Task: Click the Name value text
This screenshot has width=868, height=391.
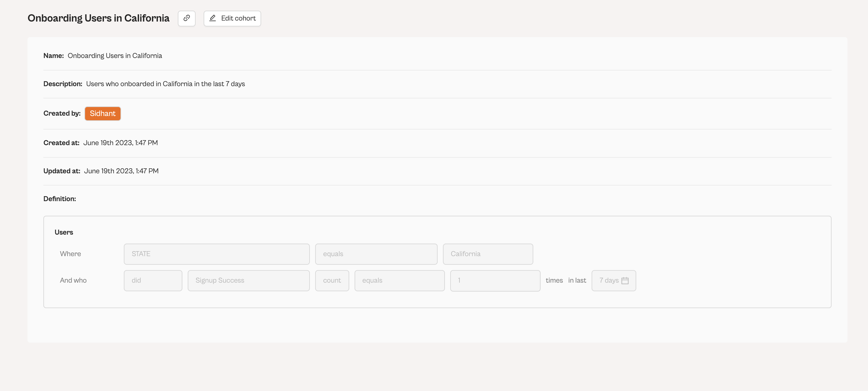Action: pos(115,56)
